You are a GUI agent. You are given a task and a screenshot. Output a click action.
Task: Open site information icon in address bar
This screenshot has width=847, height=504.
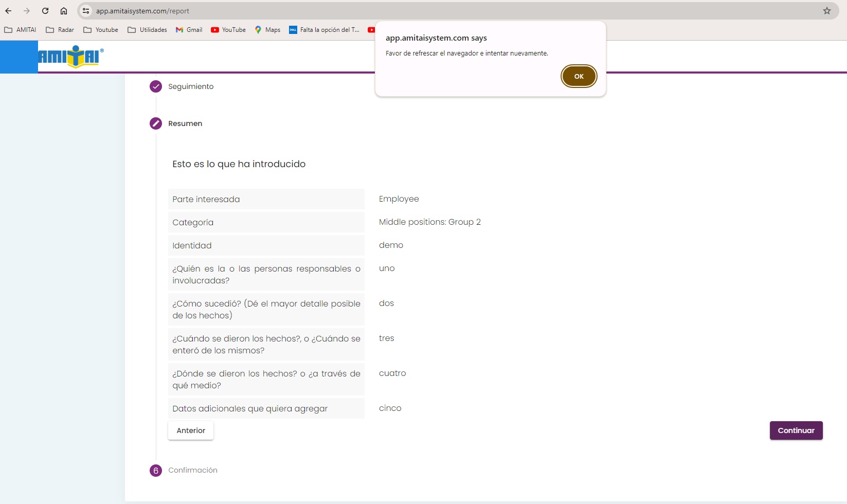click(86, 11)
